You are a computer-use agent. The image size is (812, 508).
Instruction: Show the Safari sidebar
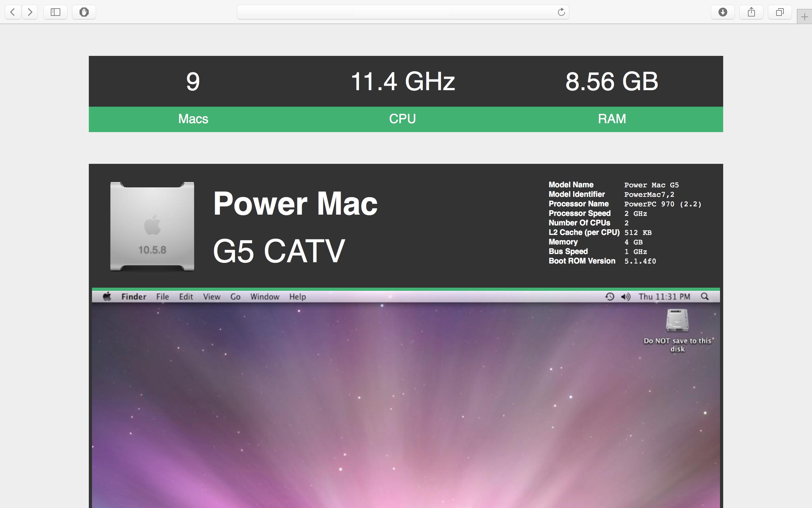(56, 12)
